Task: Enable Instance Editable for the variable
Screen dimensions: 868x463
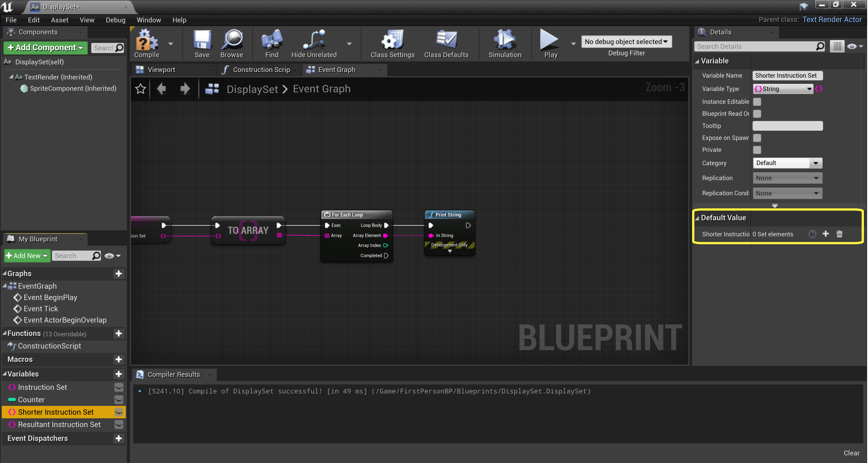Action: [x=757, y=101]
